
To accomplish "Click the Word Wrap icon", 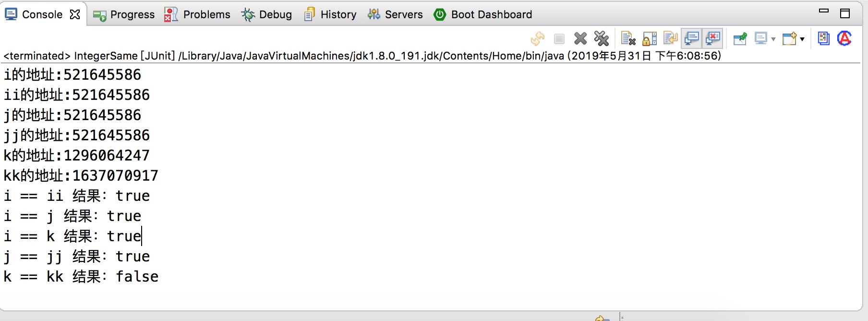I will 671,38.
